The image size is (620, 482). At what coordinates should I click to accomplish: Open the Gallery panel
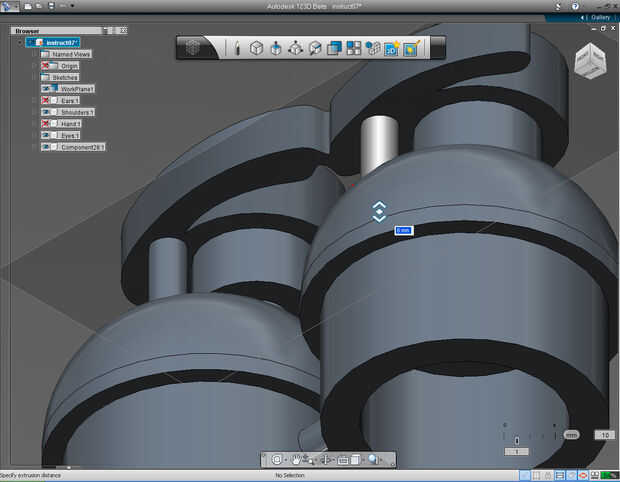[599, 17]
